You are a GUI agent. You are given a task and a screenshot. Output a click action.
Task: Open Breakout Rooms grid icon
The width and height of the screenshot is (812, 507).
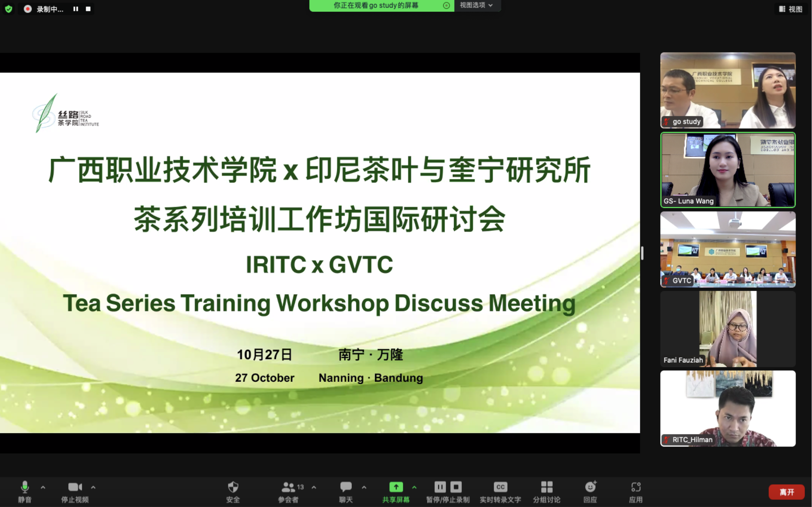(546, 487)
